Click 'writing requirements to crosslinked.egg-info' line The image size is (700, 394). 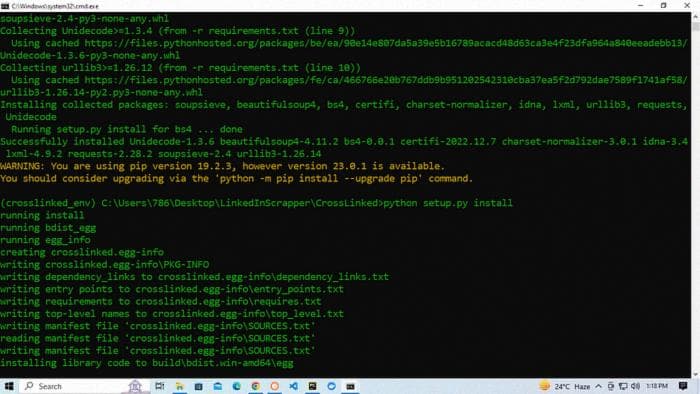[160, 302]
